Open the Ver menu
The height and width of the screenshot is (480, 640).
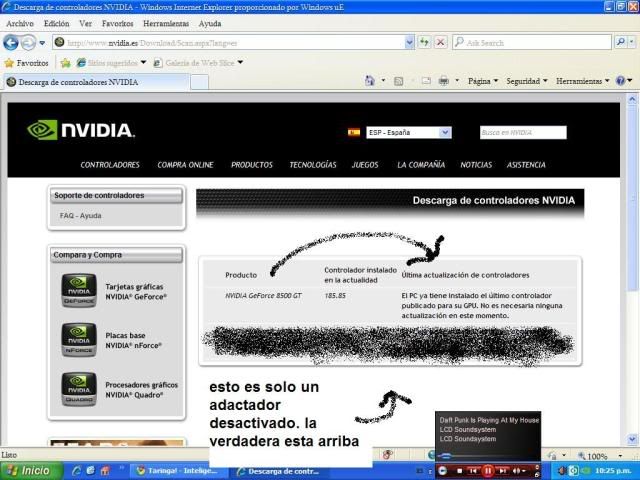[85, 24]
